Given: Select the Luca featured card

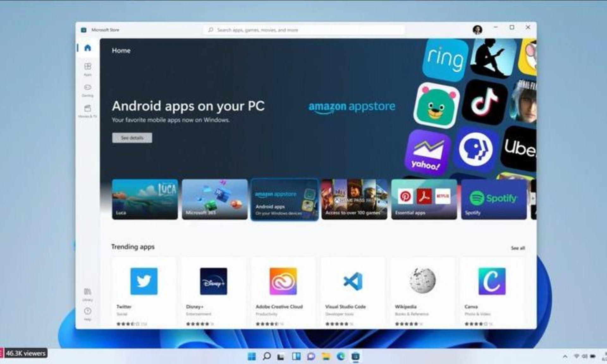Looking at the screenshot, I should pyautogui.click(x=145, y=199).
